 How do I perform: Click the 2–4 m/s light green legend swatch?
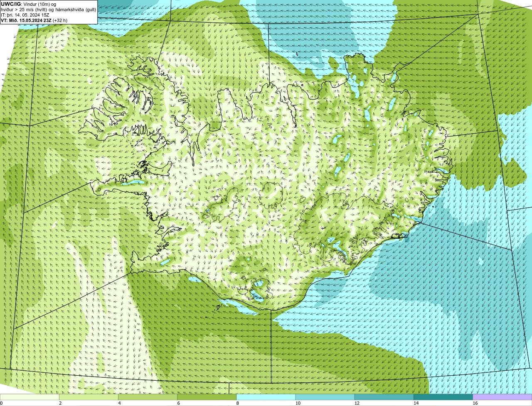click(x=89, y=397)
